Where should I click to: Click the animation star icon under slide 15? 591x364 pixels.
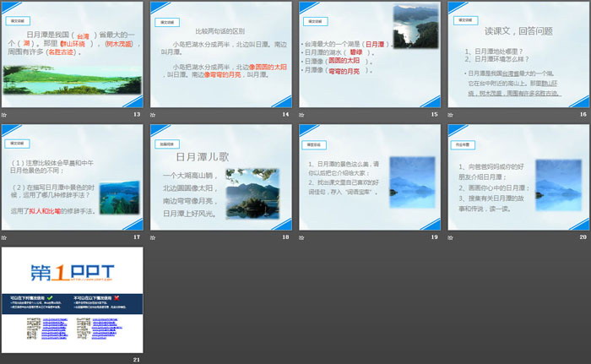tap(302, 114)
